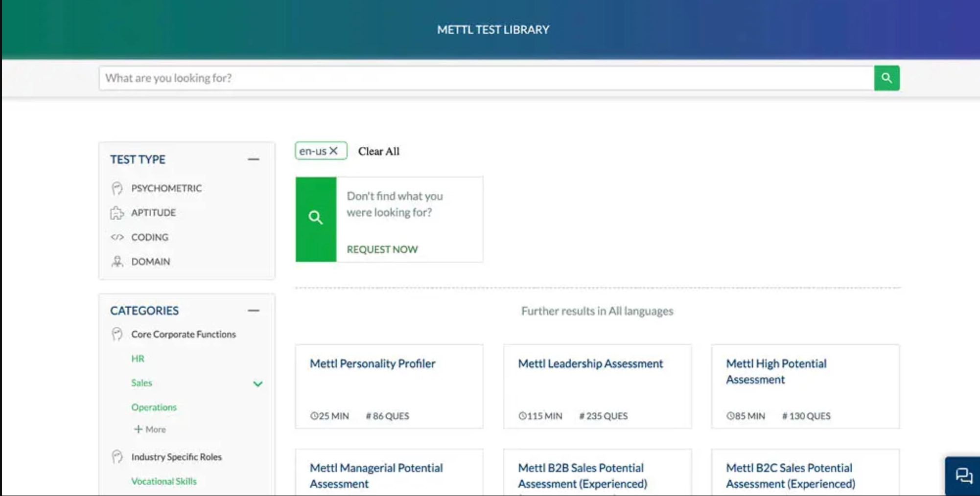Filter by Aptitude test type
The width and height of the screenshot is (980, 496).
153,213
